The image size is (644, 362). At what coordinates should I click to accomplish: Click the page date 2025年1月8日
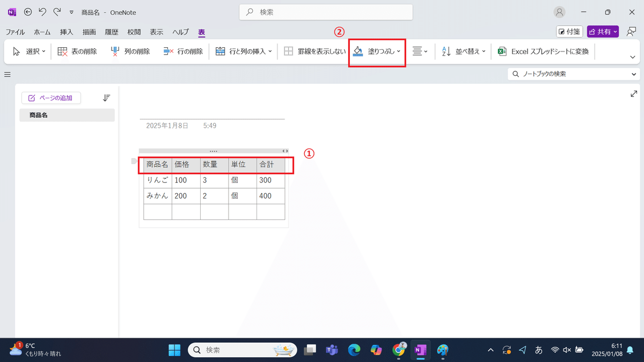[x=167, y=125]
